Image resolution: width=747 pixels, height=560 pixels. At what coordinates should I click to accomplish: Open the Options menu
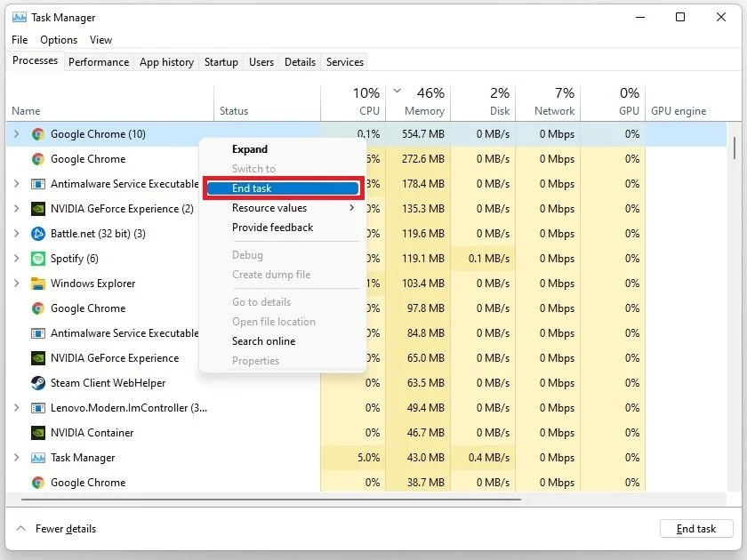tap(59, 40)
